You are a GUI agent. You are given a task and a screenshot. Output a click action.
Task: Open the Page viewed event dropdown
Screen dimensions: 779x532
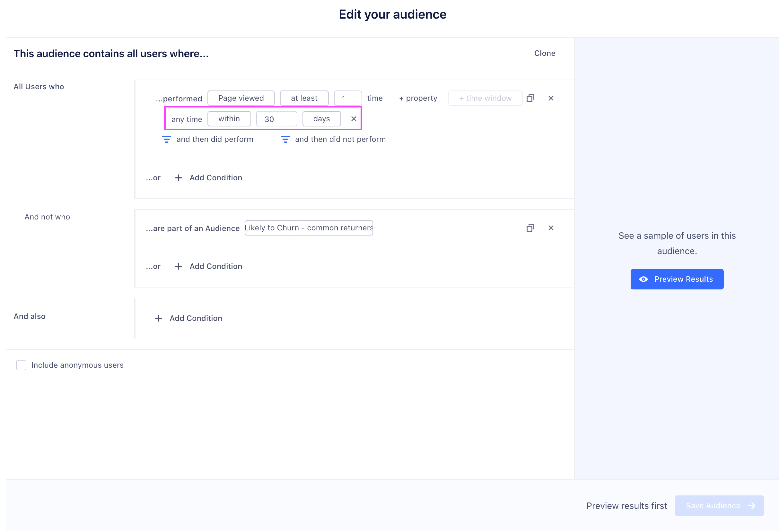coord(241,98)
